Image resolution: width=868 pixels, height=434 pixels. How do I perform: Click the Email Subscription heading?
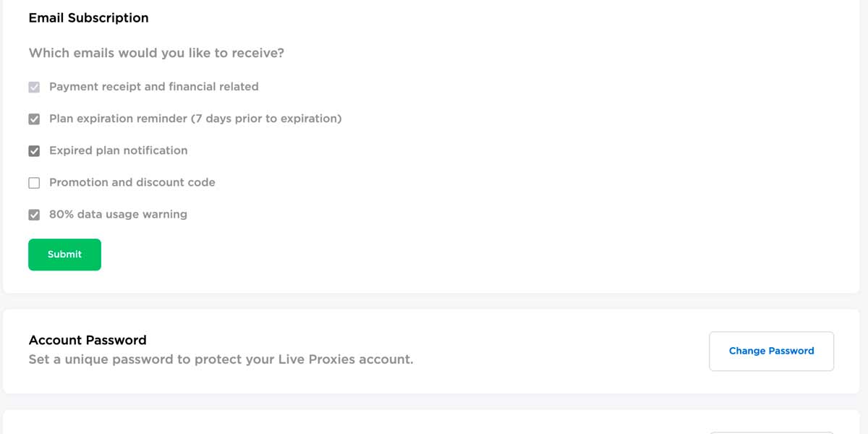pyautogui.click(x=88, y=18)
